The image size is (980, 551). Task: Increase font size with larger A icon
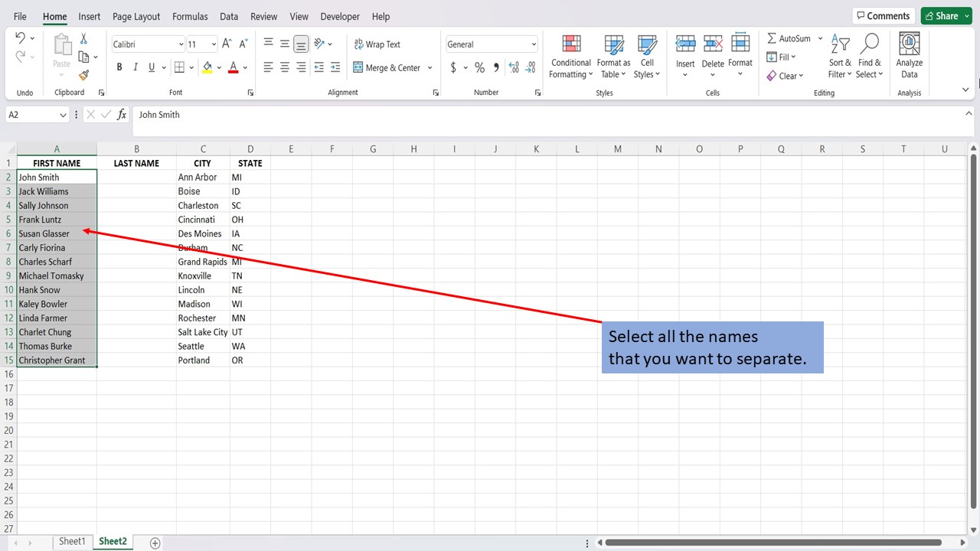click(x=227, y=44)
